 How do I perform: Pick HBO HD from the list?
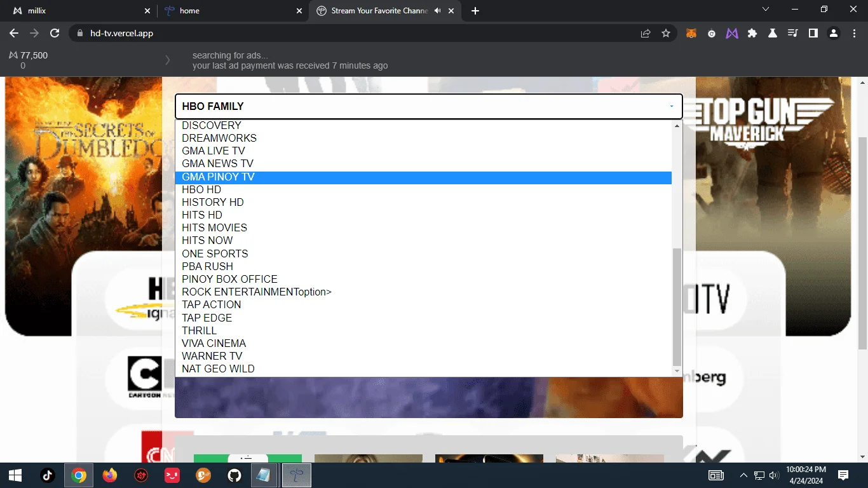[423, 189]
